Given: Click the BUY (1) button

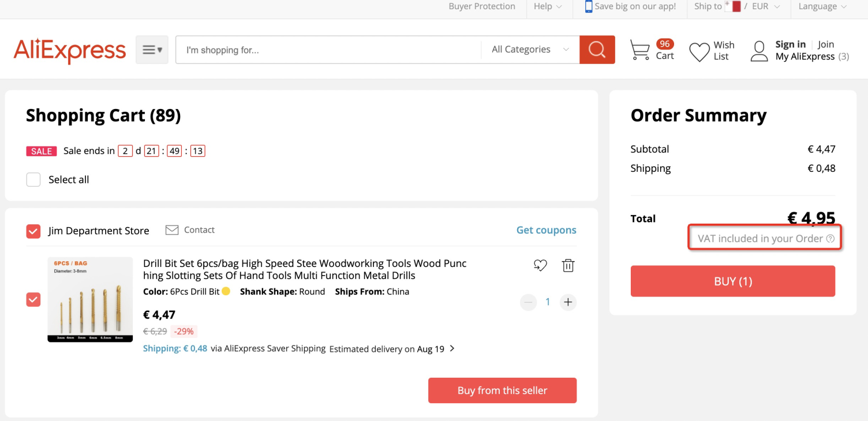Looking at the screenshot, I should [x=732, y=281].
